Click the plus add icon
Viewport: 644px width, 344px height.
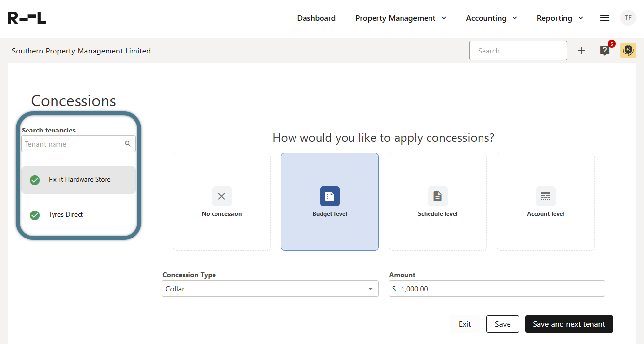tap(581, 51)
